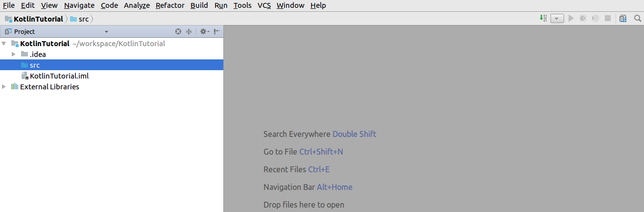The height and width of the screenshot is (212, 644).
Task: Click the Debug bug icon
Action: point(583,18)
